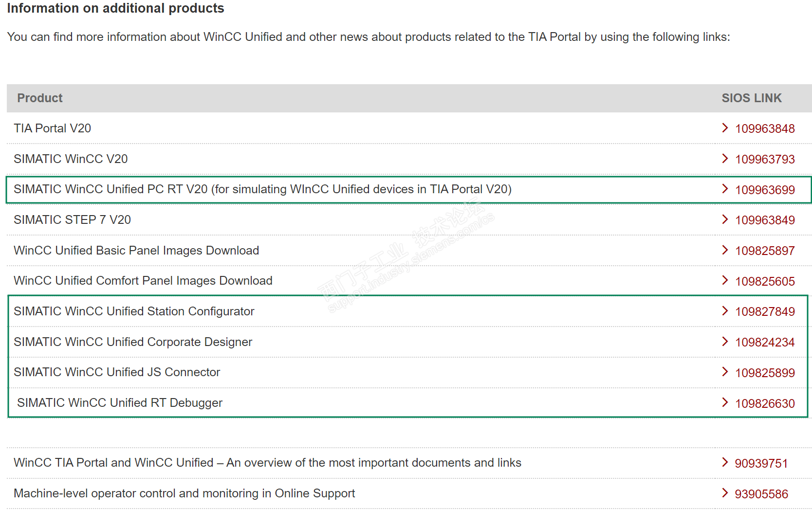Click the arrow icon beside 109963699
The image size is (812, 510).
coord(725,189)
